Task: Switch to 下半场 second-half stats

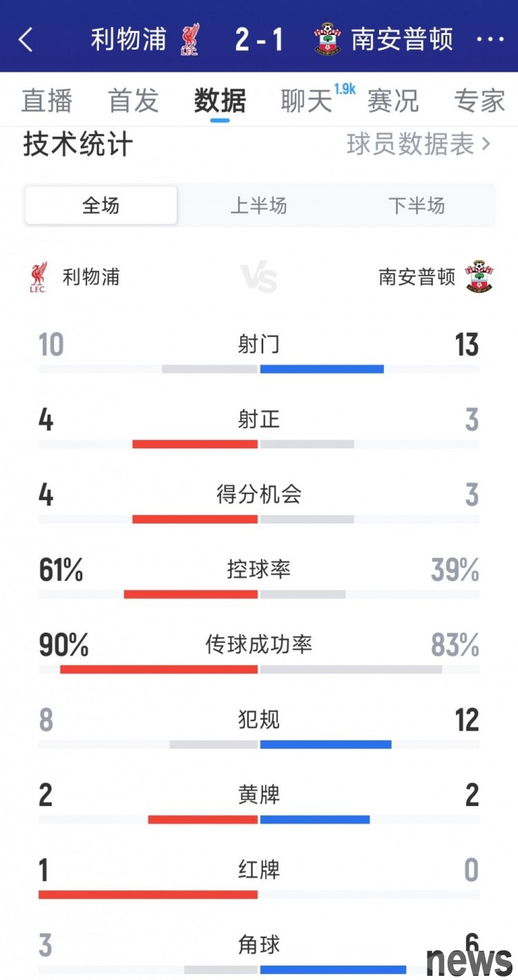Action: 416,205
